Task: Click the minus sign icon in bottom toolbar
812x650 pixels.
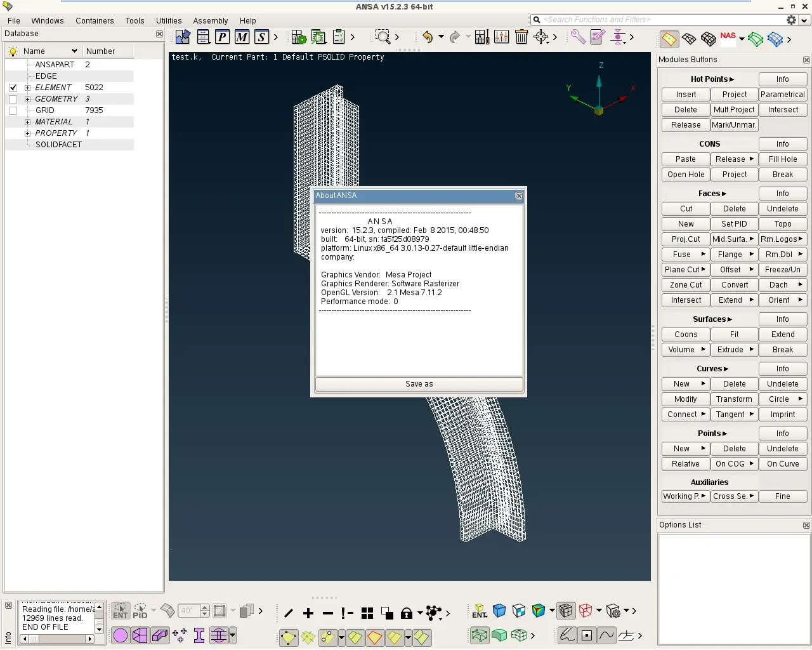Action: (328, 613)
